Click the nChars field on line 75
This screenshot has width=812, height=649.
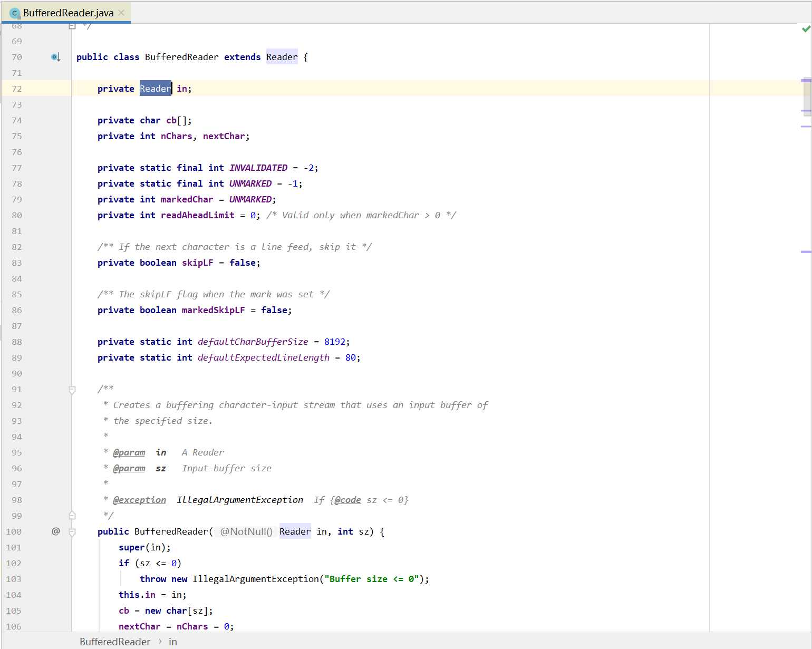[x=177, y=136]
